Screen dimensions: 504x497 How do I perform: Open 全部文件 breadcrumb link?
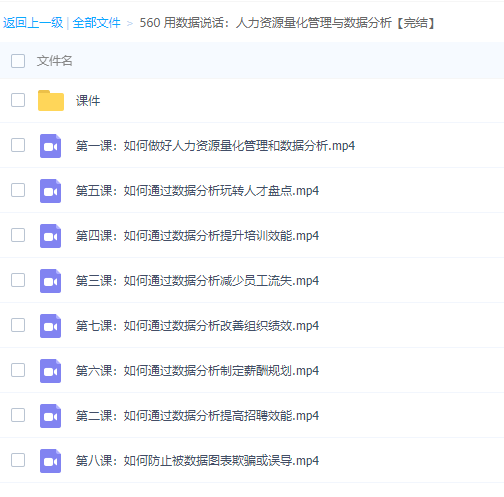tap(96, 23)
